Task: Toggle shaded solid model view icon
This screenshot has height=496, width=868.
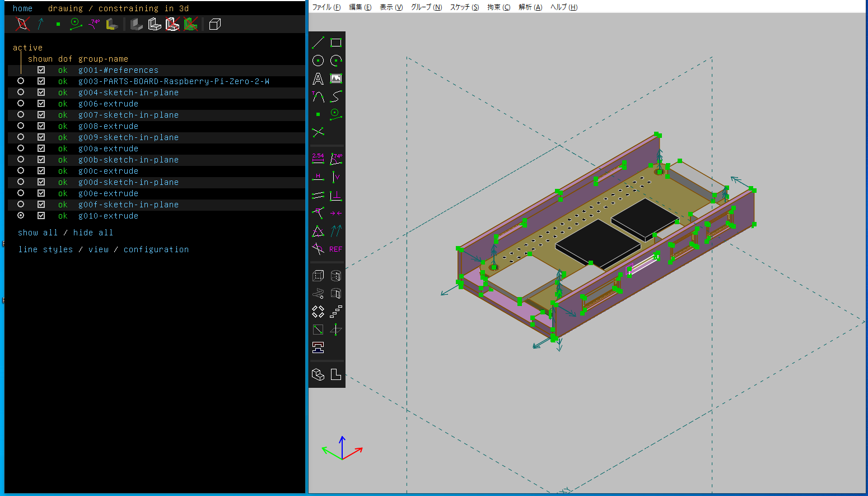Action: coord(137,24)
